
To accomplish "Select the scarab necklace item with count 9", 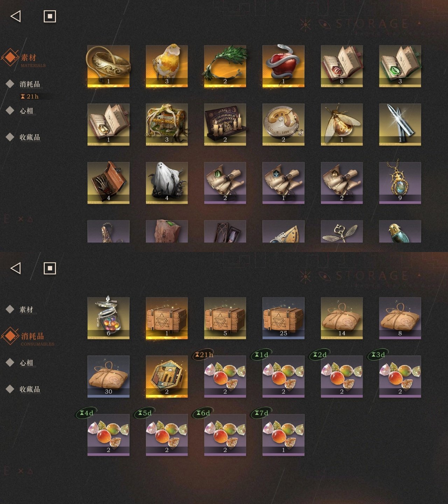I will [400, 183].
